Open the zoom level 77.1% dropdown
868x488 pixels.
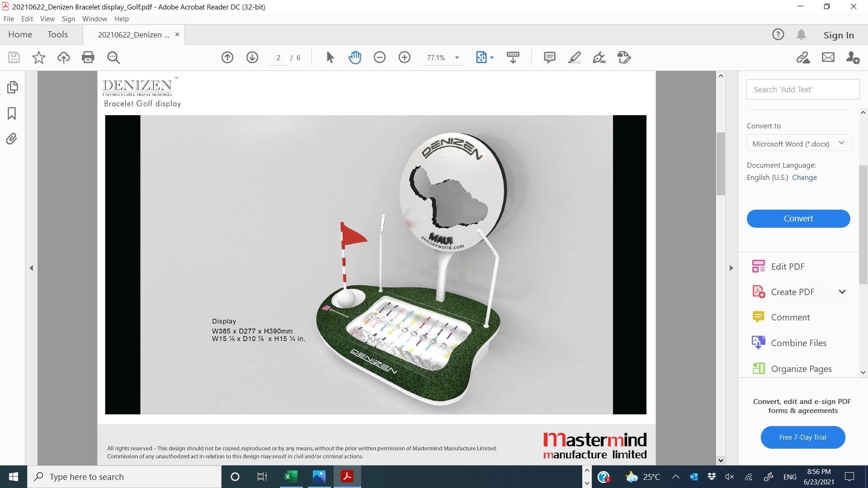click(x=457, y=57)
